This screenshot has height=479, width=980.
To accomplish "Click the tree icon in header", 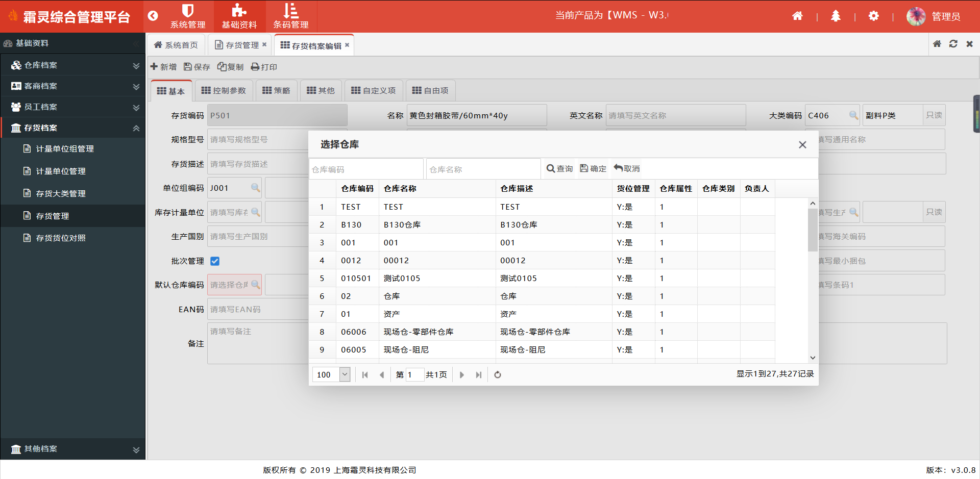I will click(x=835, y=16).
